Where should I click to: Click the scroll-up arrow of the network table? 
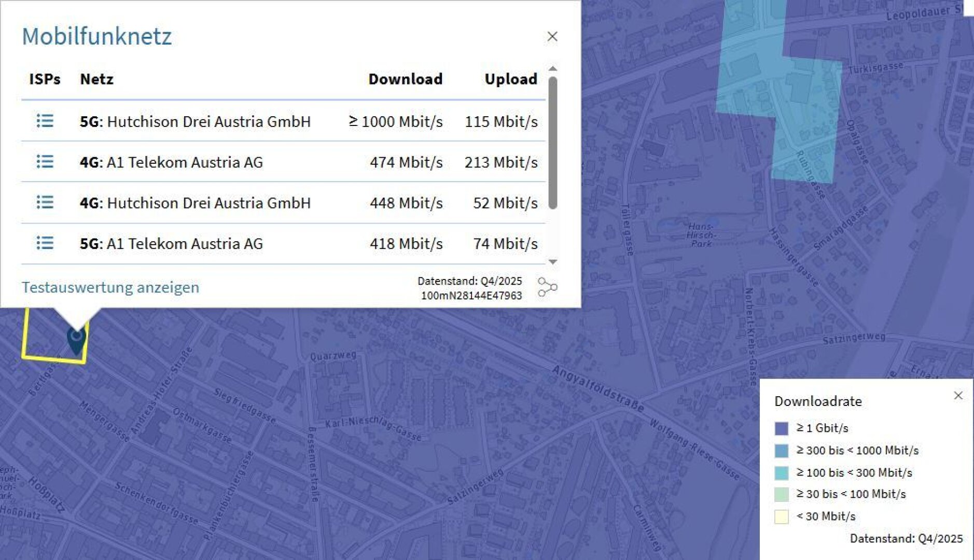click(x=553, y=68)
